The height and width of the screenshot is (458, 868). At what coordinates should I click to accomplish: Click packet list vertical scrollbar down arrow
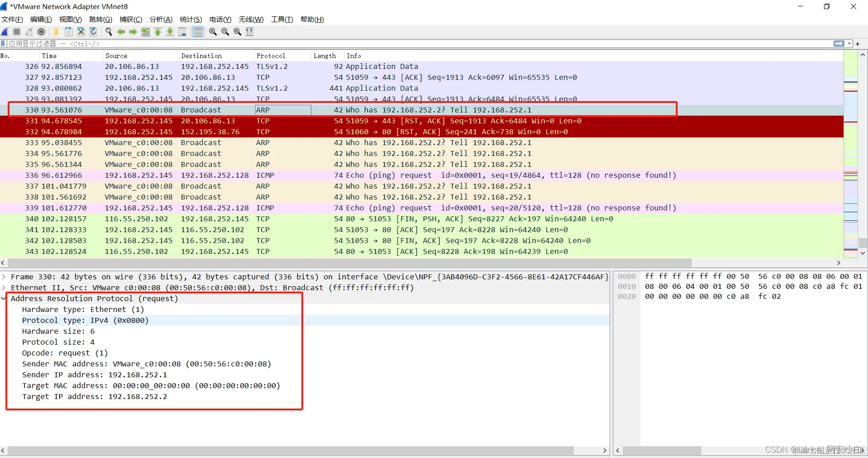863,253
